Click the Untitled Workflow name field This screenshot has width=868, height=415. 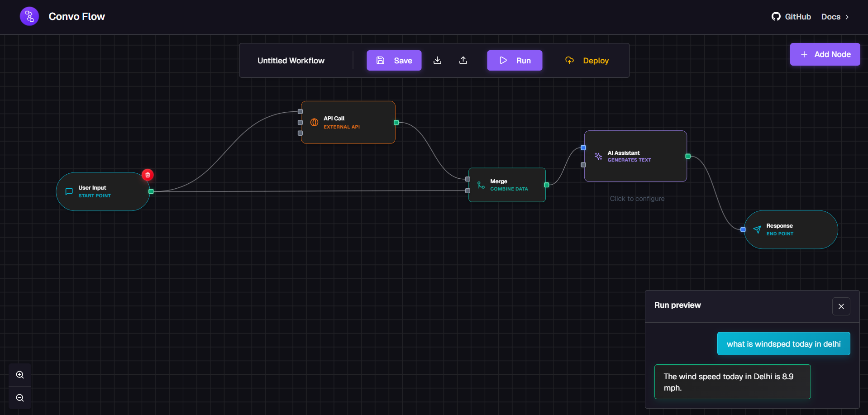(291, 60)
